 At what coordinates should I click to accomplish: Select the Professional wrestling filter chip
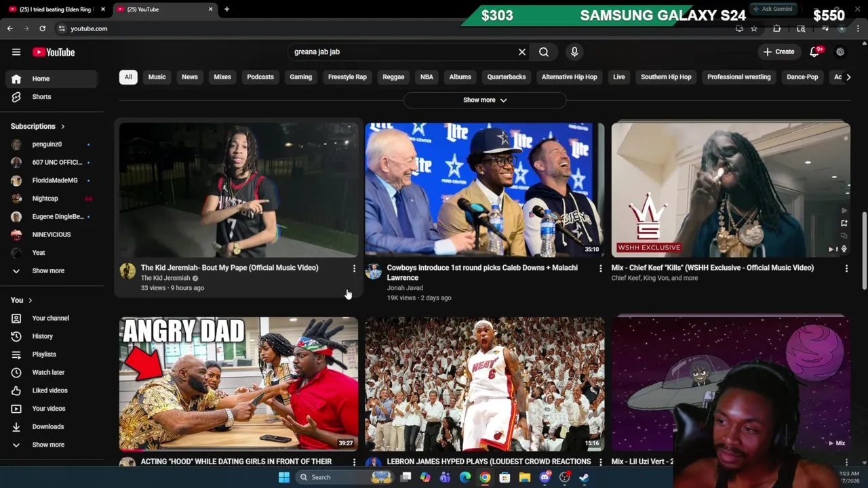[x=738, y=77]
